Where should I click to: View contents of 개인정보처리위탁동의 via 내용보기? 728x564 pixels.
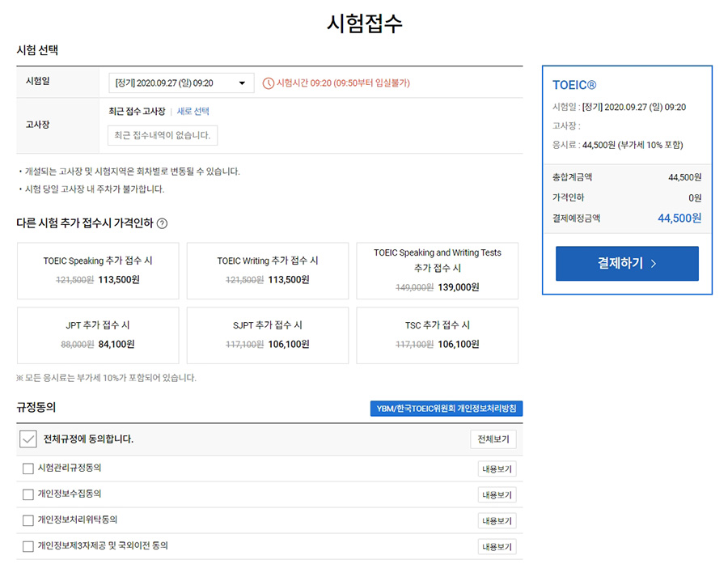[497, 521]
